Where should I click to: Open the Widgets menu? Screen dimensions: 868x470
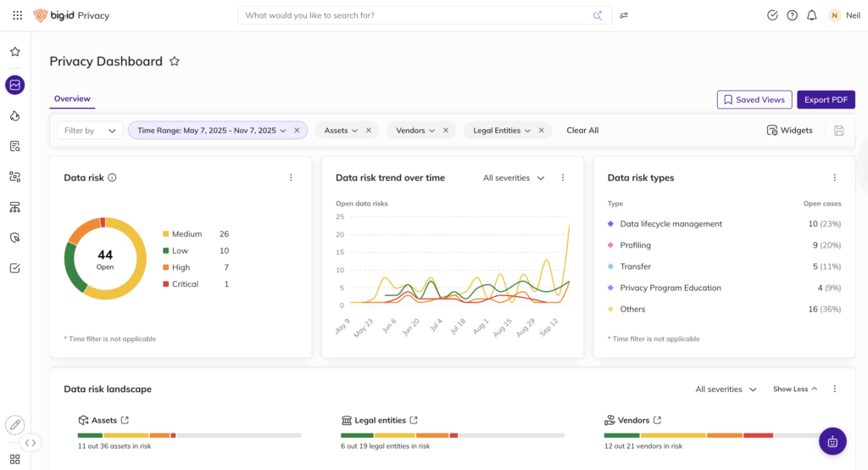click(790, 131)
